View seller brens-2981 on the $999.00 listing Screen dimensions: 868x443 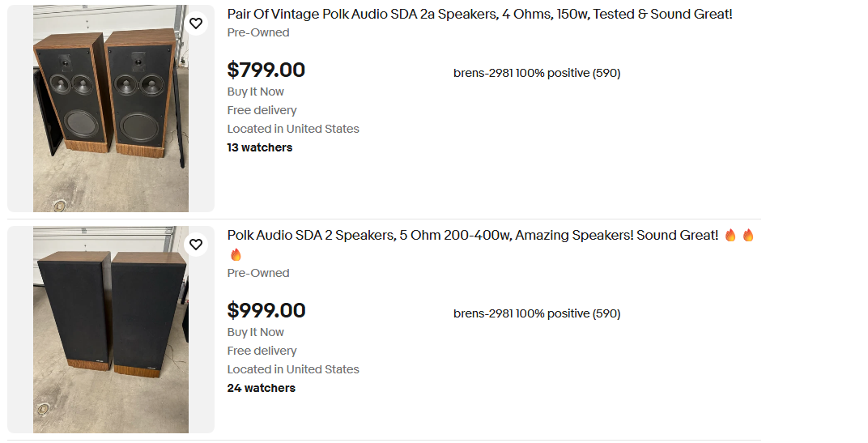click(536, 313)
